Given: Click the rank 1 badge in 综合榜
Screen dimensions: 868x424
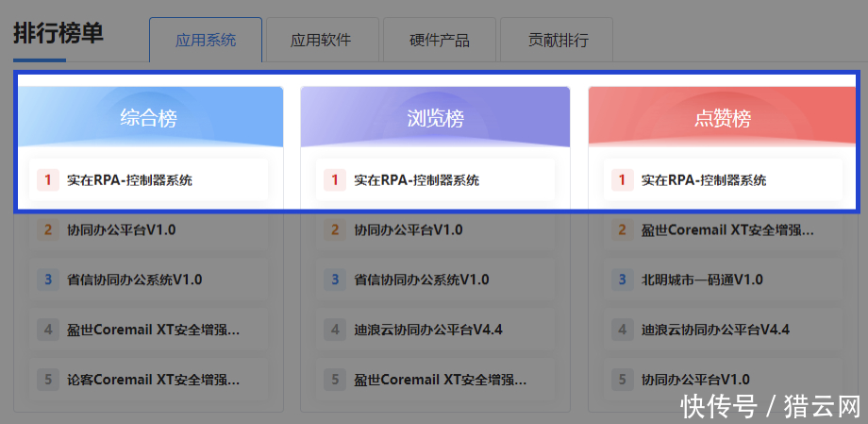Looking at the screenshot, I should pyautogui.click(x=47, y=179).
